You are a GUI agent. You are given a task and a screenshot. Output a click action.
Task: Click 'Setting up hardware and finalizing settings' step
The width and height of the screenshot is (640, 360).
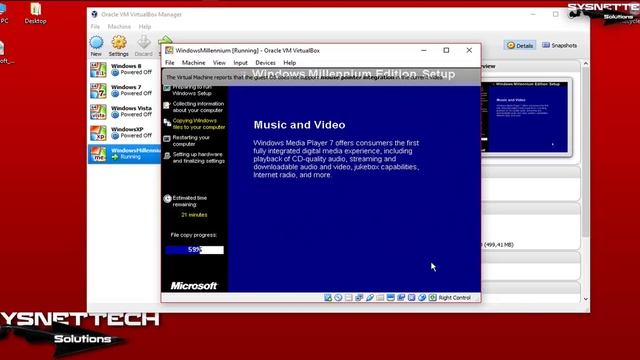tap(198, 158)
